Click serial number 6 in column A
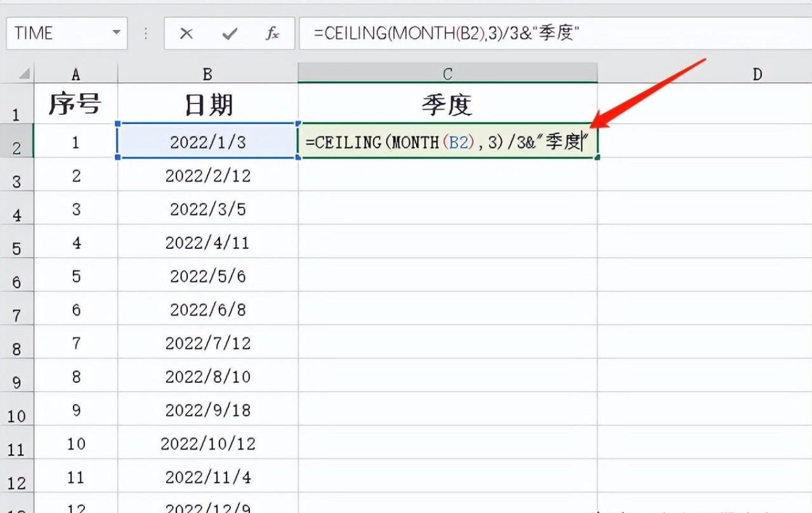This screenshot has width=812, height=513. [75, 309]
